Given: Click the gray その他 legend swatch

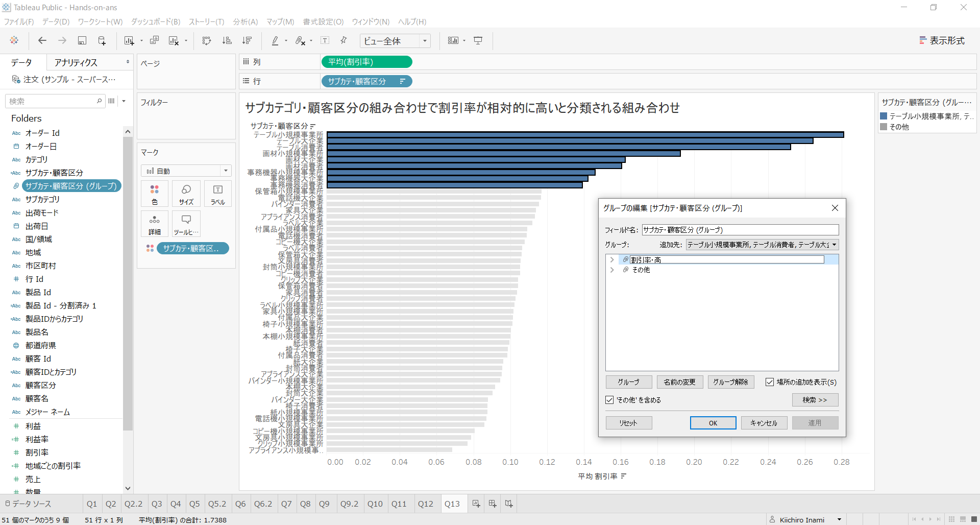Looking at the screenshot, I should click(x=884, y=127).
